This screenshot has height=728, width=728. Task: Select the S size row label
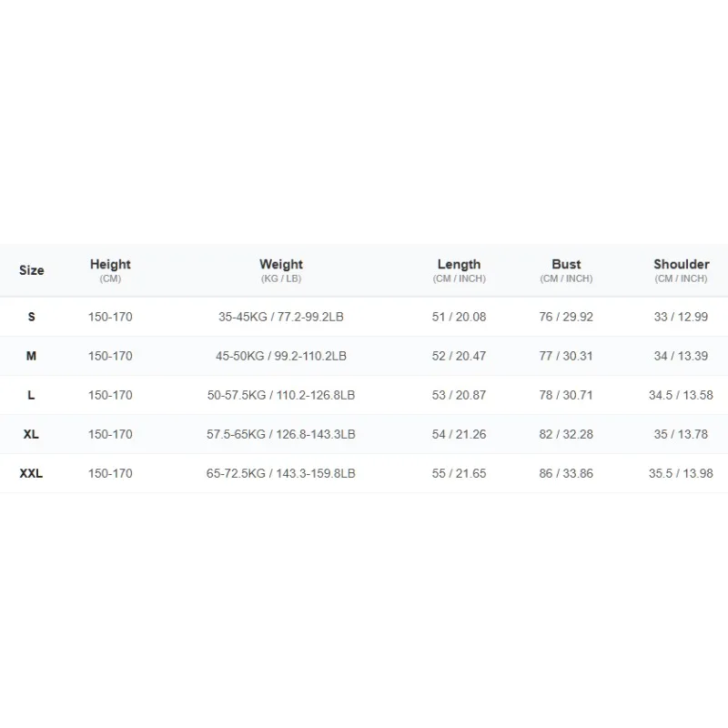(32, 317)
